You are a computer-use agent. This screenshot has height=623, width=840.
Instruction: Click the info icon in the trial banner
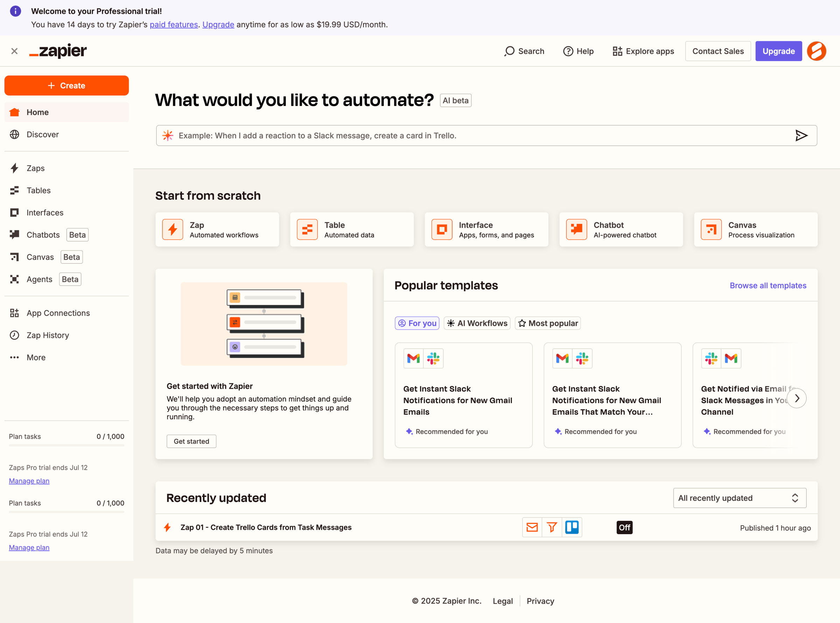pyautogui.click(x=15, y=11)
